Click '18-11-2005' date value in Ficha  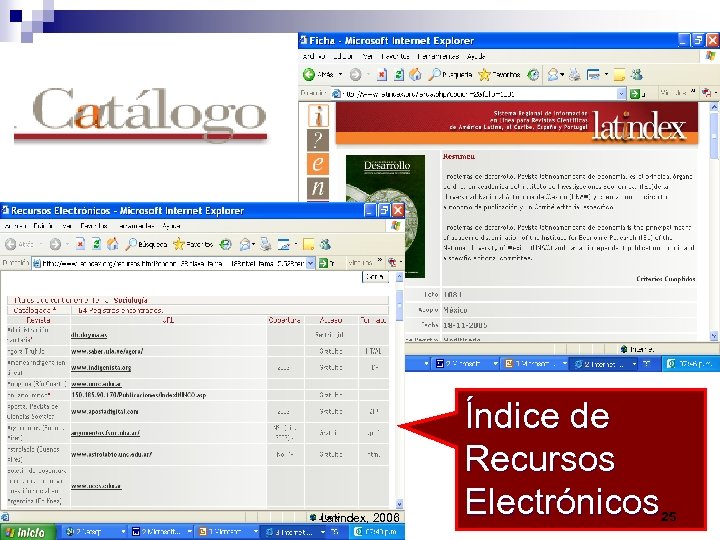tap(465, 325)
